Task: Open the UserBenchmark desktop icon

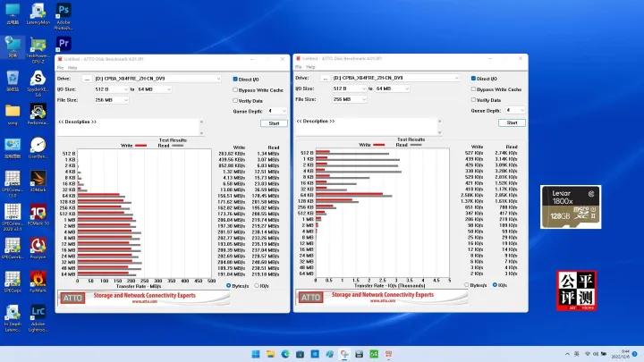Action: click(38, 147)
